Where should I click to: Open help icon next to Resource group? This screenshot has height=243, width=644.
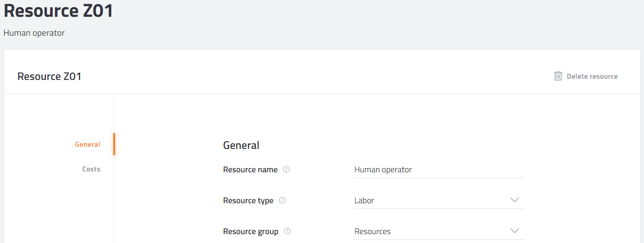tap(287, 231)
